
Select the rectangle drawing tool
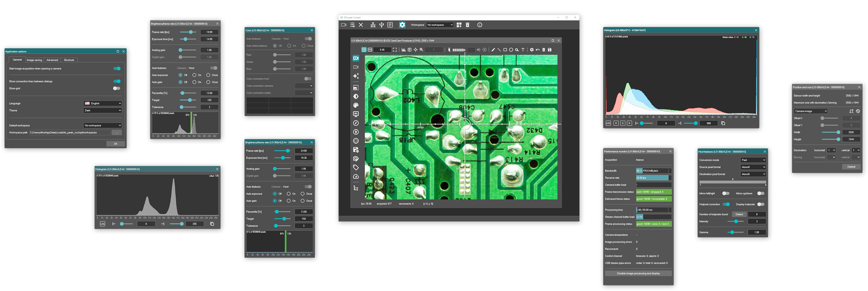coord(505,50)
